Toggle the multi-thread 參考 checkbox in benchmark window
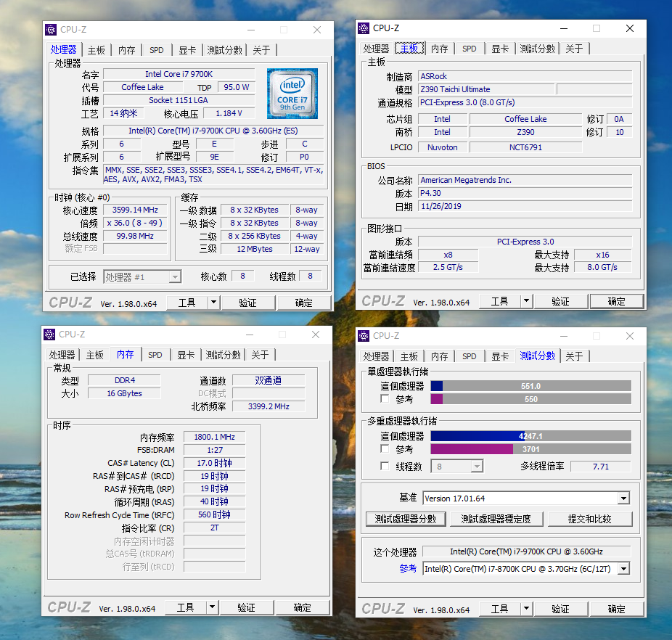Screen dimensions: 672x640 click(x=385, y=449)
